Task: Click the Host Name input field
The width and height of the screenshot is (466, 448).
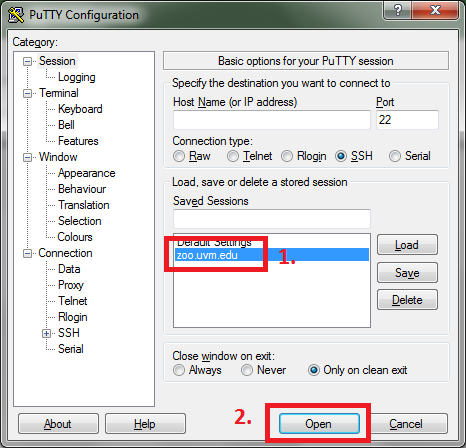Action: point(272,120)
